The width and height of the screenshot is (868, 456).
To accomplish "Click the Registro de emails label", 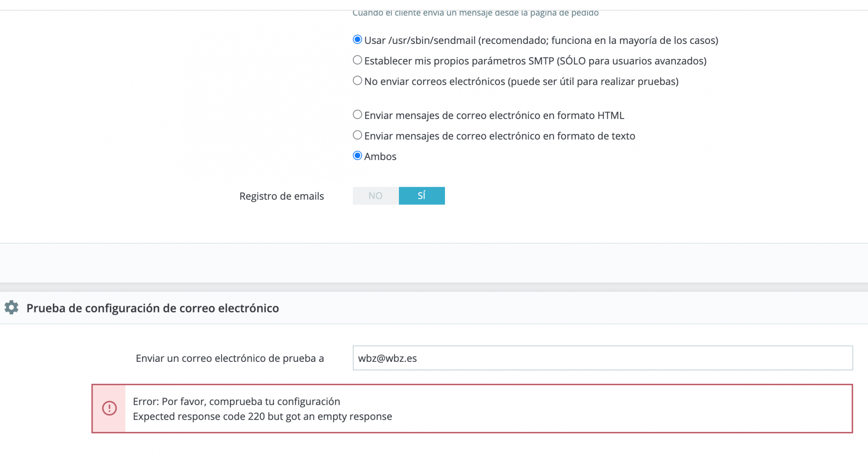I will point(282,196).
